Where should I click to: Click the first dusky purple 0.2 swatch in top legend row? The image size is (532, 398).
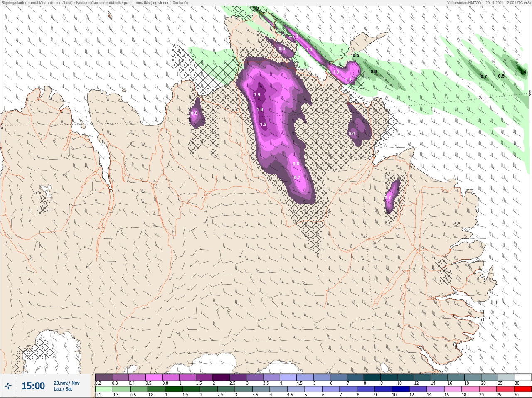coord(103,377)
